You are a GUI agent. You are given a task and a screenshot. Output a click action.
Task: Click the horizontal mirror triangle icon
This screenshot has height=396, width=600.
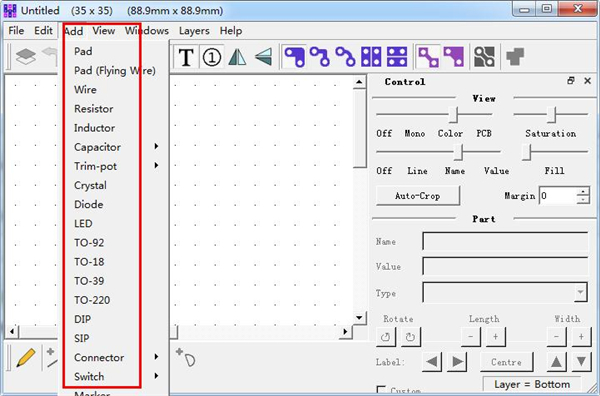tap(237, 57)
